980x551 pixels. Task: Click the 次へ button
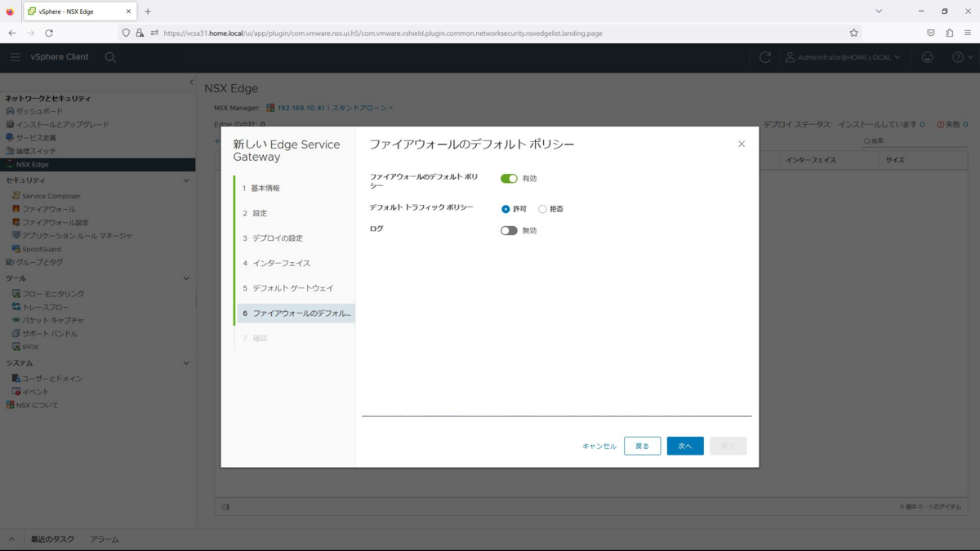pyautogui.click(x=685, y=446)
